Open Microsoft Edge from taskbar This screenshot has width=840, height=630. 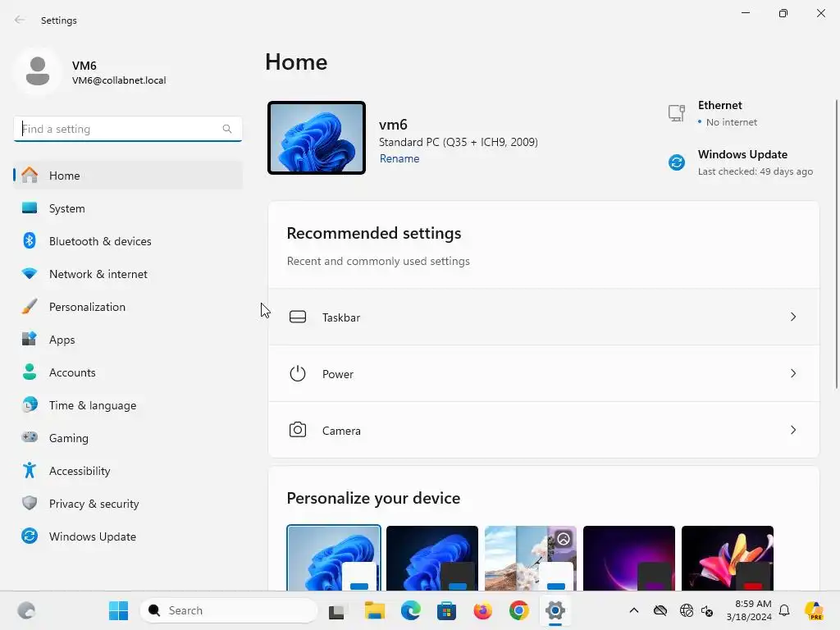411,610
